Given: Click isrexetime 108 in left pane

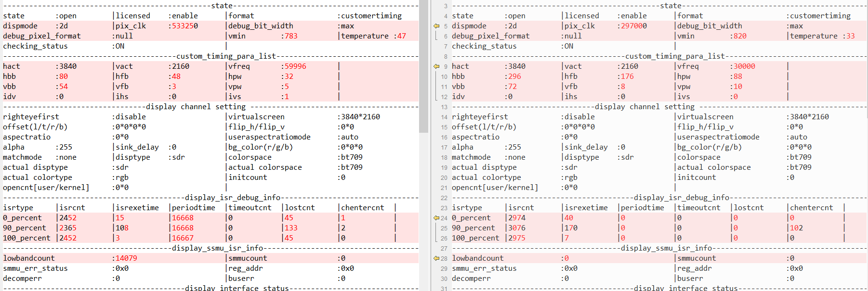Looking at the screenshot, I should tap(122, 228).
